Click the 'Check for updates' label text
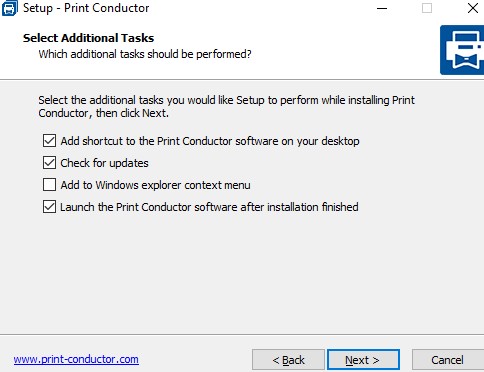The width and height of the screenshot is (484, 372). pos(104,163)
